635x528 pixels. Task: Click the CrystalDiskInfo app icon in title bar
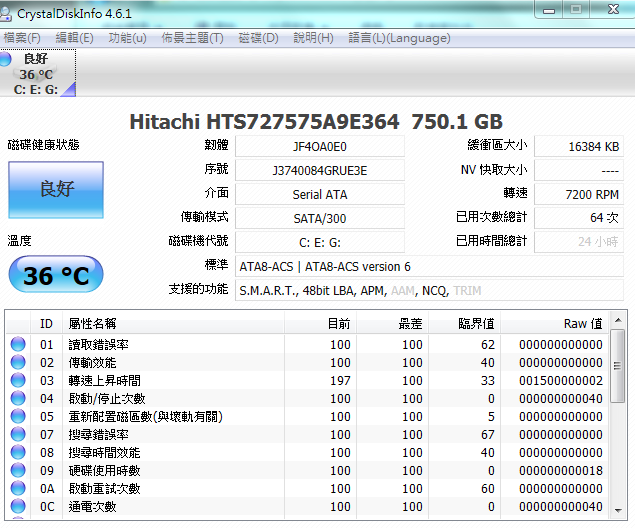click(x=5, y=14)
